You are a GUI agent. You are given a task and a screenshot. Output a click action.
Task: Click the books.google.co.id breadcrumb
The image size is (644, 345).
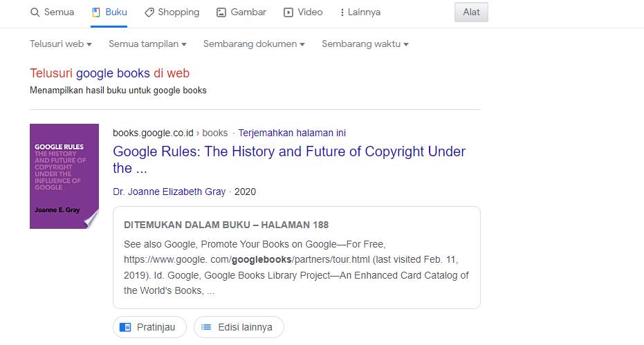click(x=170, y=133)
